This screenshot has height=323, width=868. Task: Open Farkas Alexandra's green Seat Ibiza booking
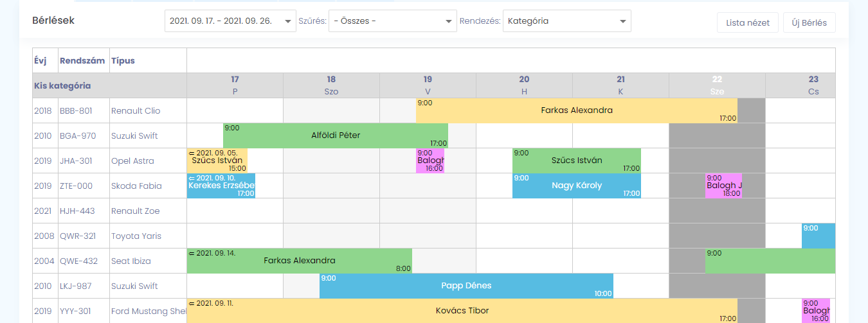click(300, 261)
